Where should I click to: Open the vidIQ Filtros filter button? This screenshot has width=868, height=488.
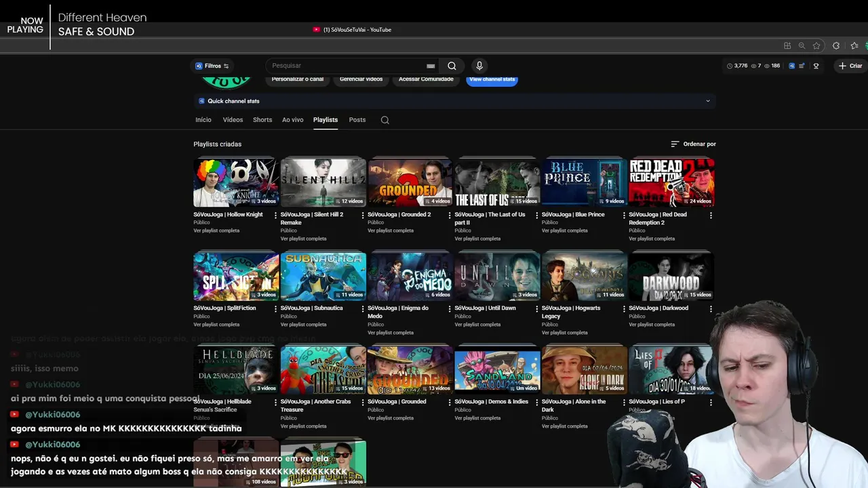point(212,66)
